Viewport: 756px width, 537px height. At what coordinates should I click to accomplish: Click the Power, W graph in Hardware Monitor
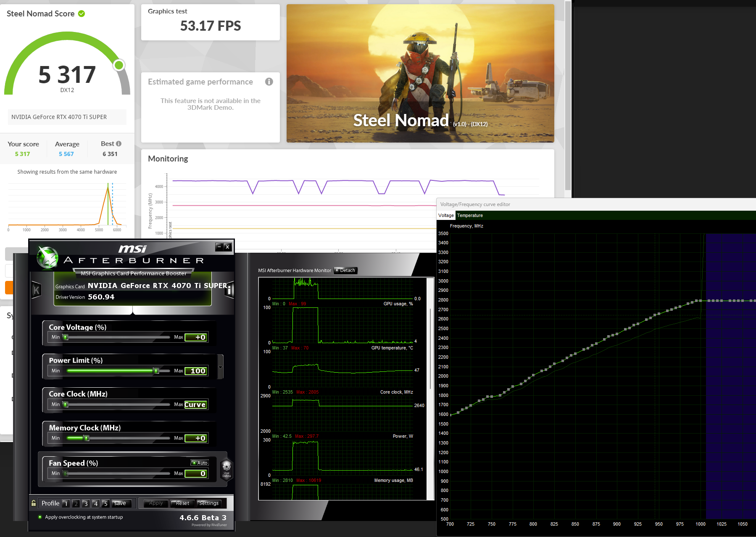(342, 458)
